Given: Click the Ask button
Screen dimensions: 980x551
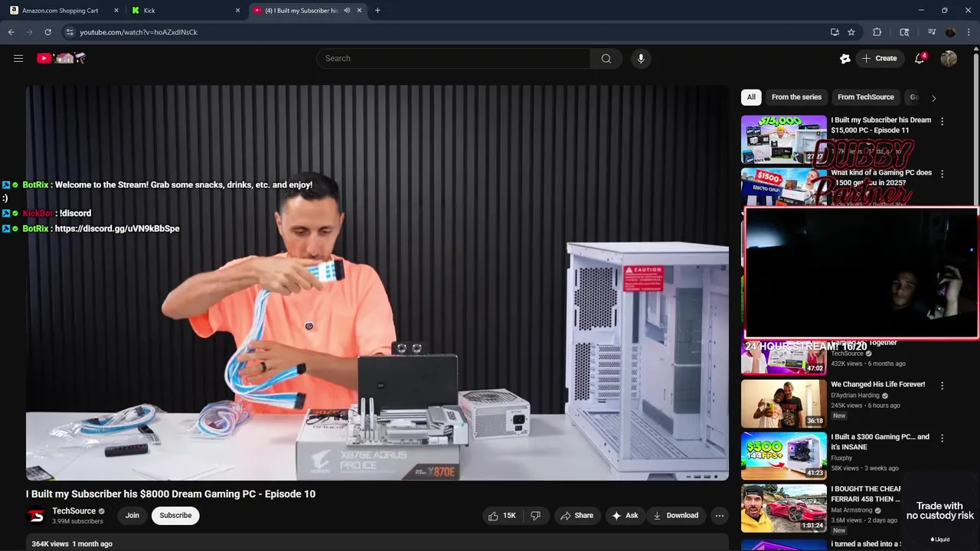Looking at the screenshot, I should pos(624,516).
